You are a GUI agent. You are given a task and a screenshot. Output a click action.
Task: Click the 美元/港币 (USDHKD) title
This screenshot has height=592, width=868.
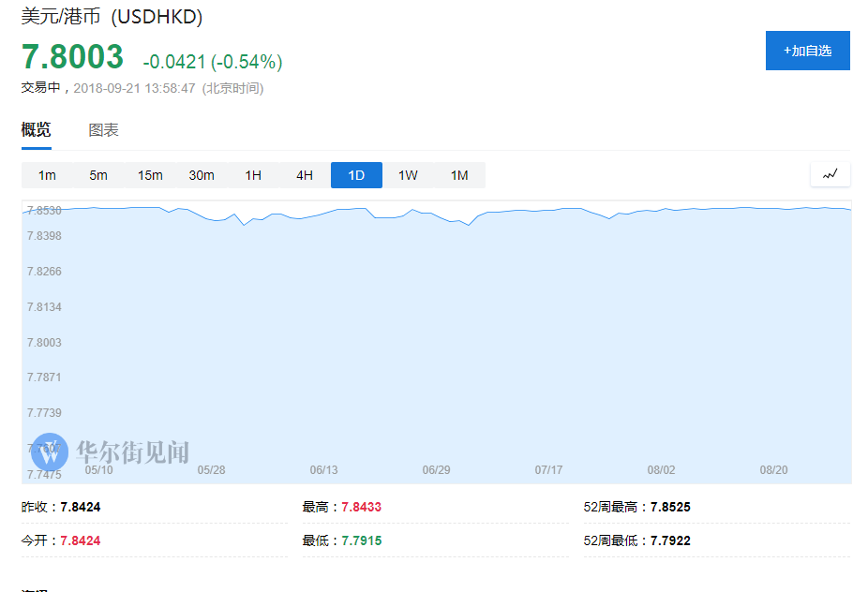[112, 17]
